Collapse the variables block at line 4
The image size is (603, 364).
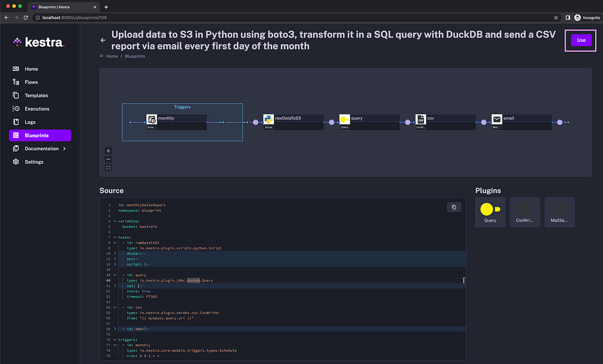click(114, 221)
